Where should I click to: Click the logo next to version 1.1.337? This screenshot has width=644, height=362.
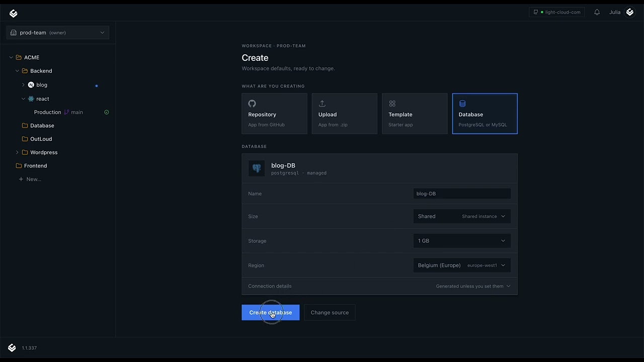(12, 348)
